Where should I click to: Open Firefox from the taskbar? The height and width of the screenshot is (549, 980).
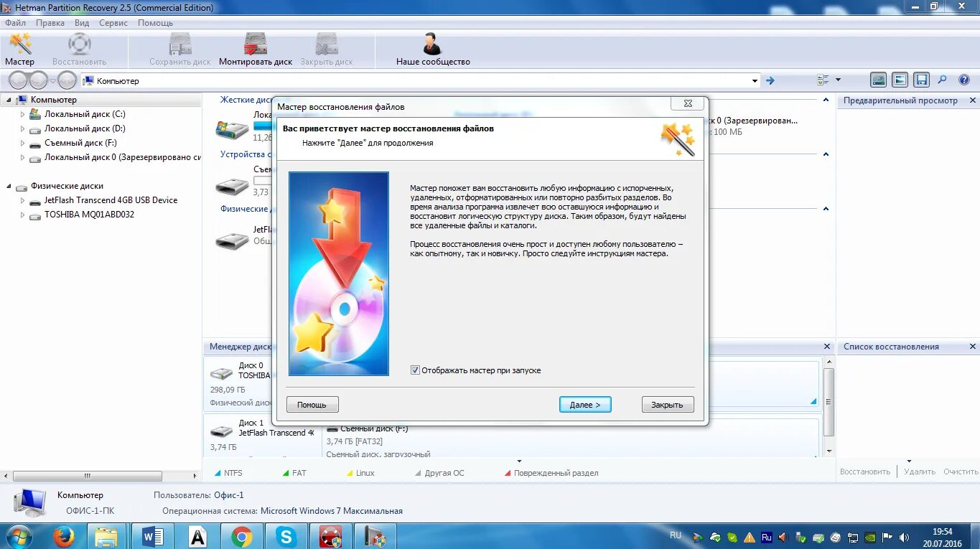[x=63, y=536]
